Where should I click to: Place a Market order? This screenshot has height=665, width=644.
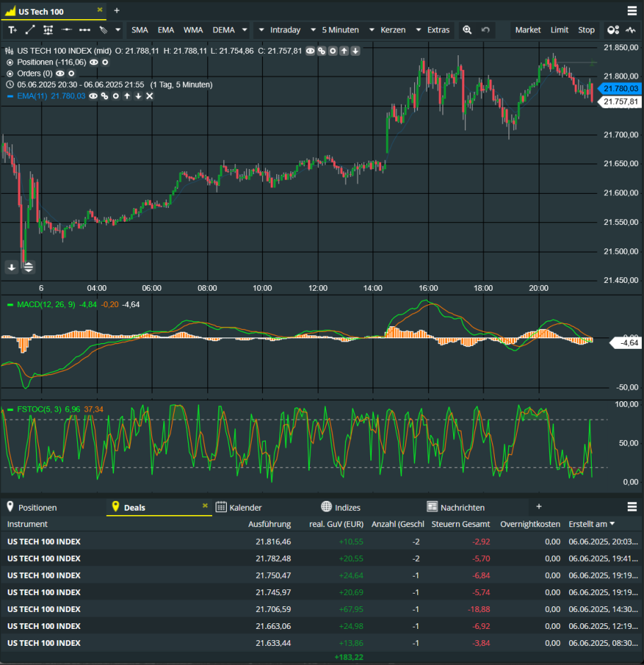click(528, 30)
